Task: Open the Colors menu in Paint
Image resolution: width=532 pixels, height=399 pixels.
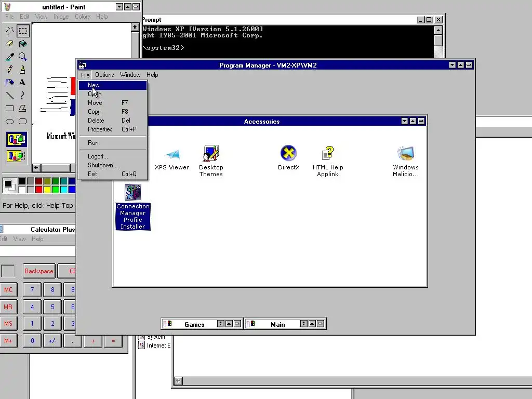Action: (x=83, y=16)
